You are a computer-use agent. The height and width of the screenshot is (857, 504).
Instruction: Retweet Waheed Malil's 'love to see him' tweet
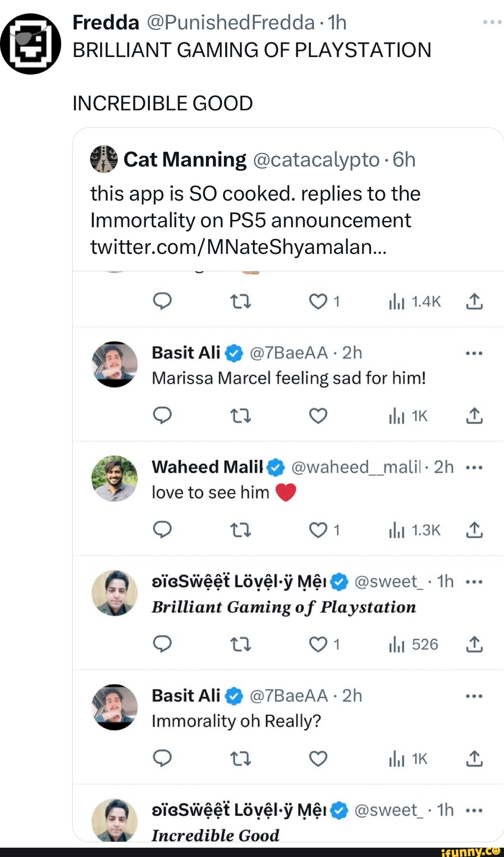pyautogui.click(x=241, y=530)
